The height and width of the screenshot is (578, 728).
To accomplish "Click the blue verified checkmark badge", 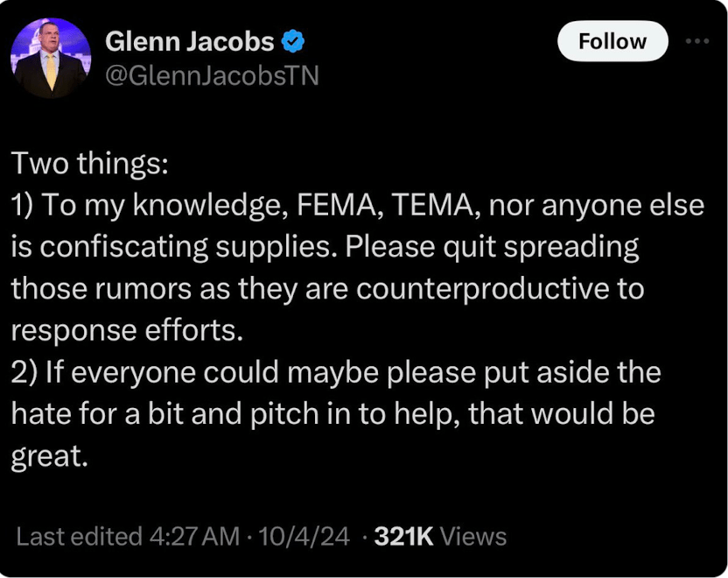I will [x=292, y=41].
